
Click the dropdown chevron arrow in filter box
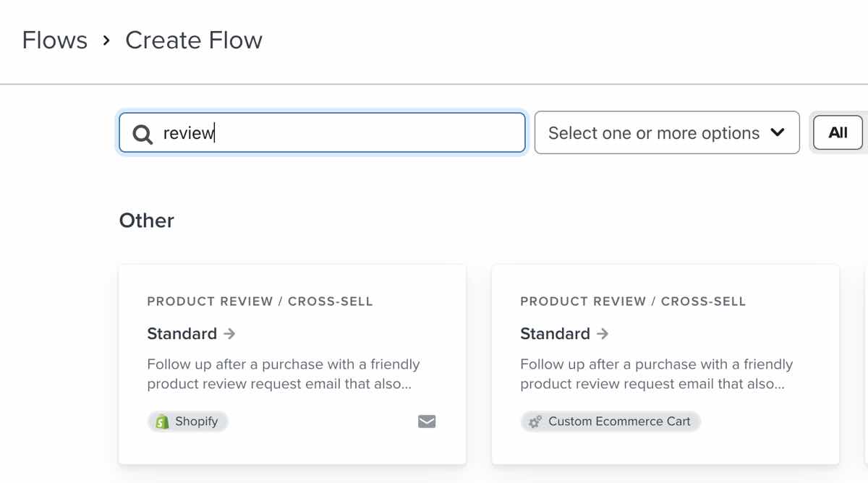click(778, 133)
